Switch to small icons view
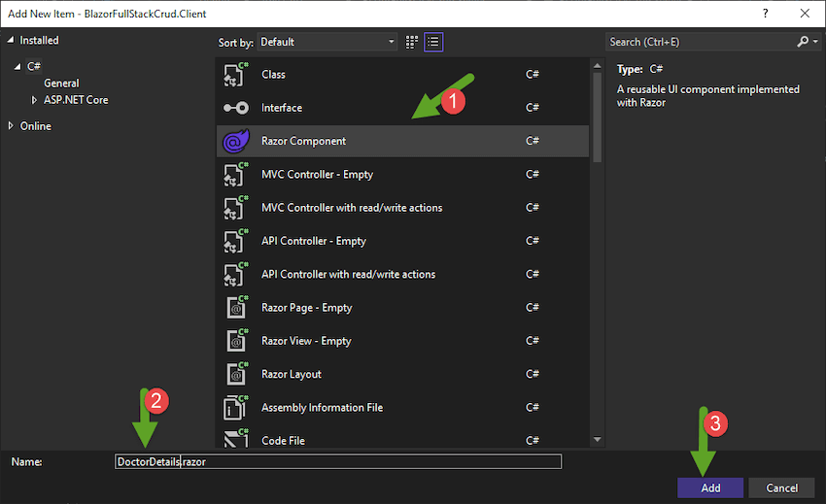This screenshot has width=826, height=504. 412,42
